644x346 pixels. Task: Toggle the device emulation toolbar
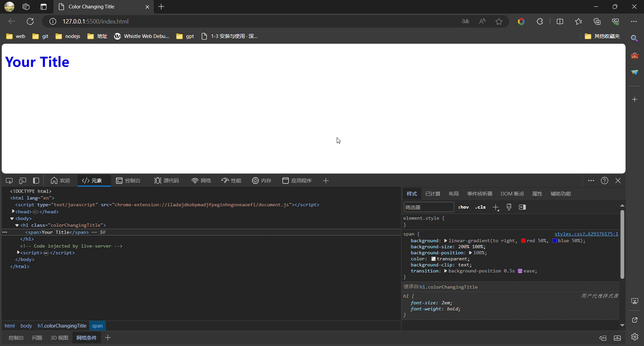pyautogui.click(x=22, y=181)
